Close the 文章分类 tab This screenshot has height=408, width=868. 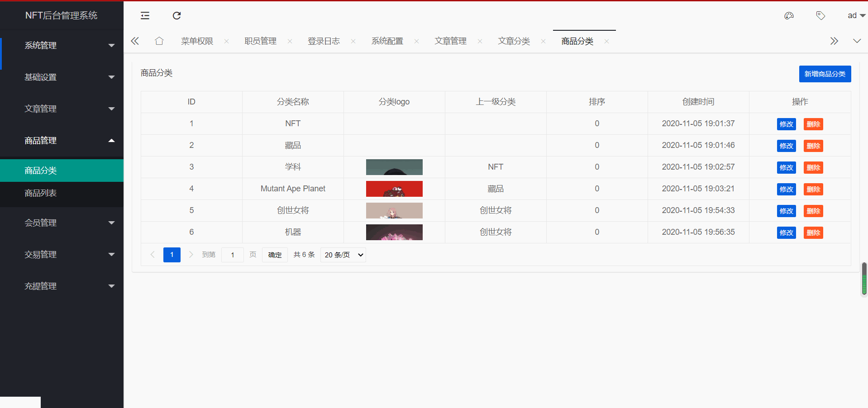tap(543, 41)
